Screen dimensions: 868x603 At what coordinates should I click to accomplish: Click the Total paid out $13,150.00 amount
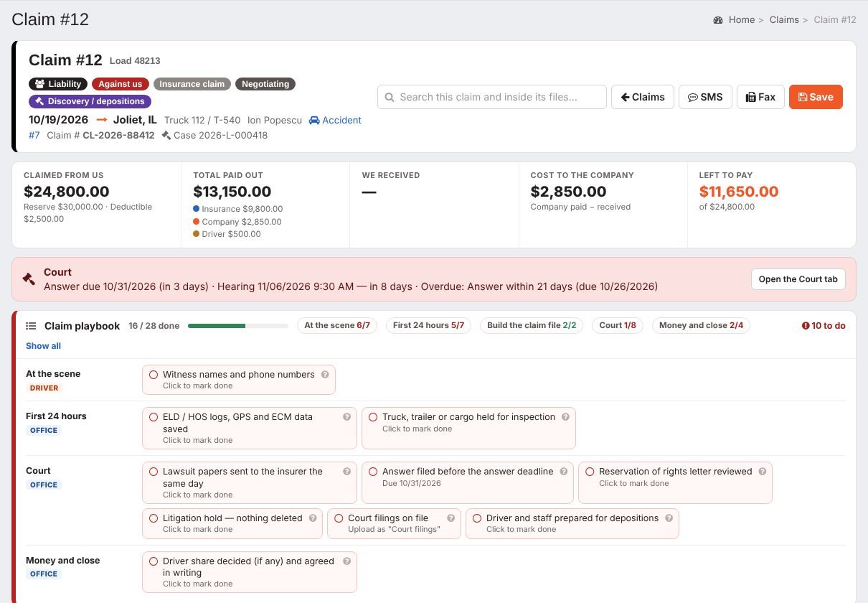coord(232,192)
